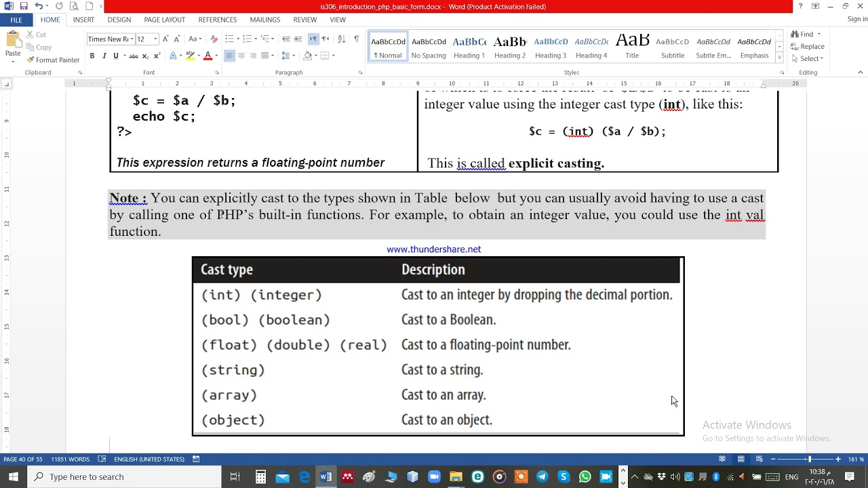Toggle show paragraph marks
Image resolution: width=868 pixels, height=488 pixels.
tap(357, 39)
